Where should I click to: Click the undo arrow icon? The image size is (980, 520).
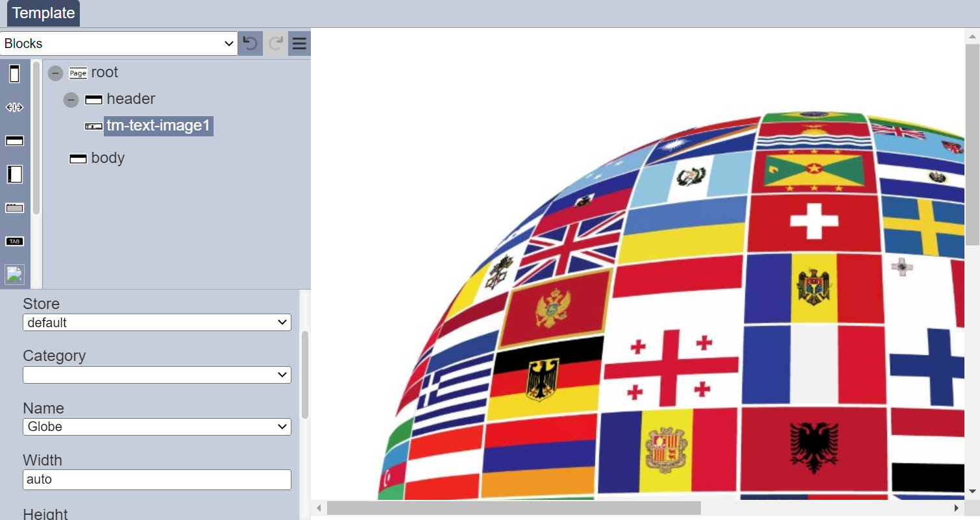[x=250, y=43]
